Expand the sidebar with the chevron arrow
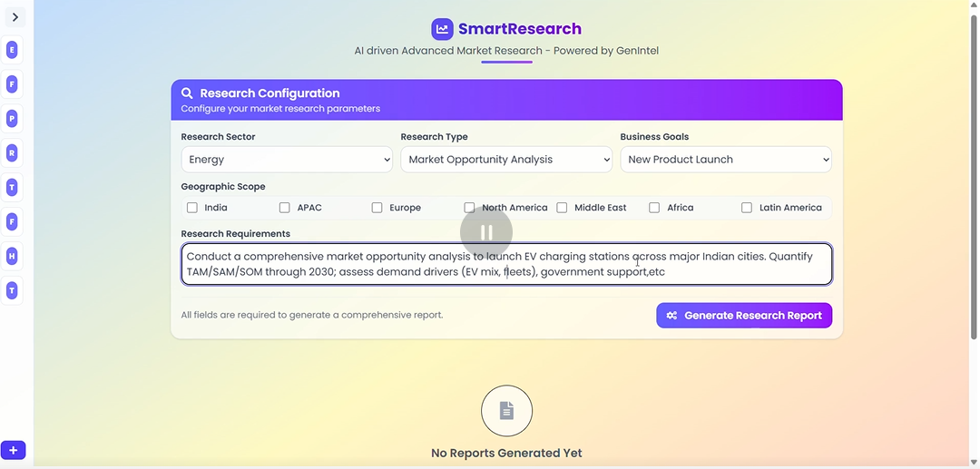 coord(15,17)
